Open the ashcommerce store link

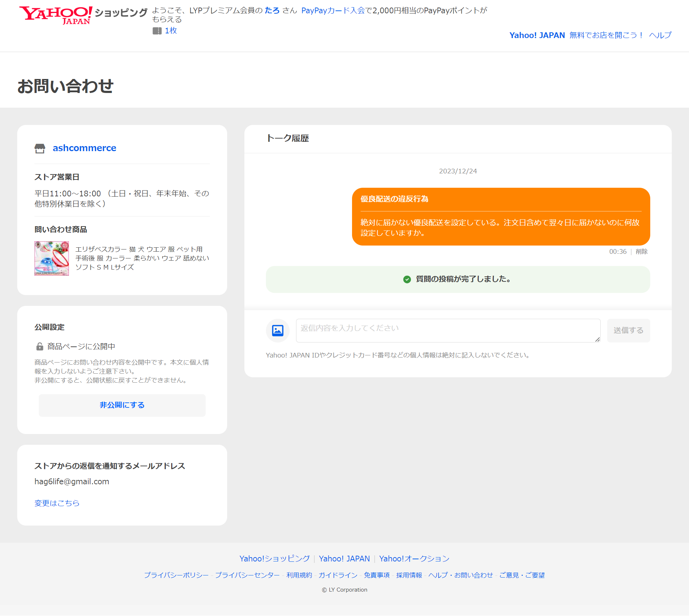click(84, 148)
